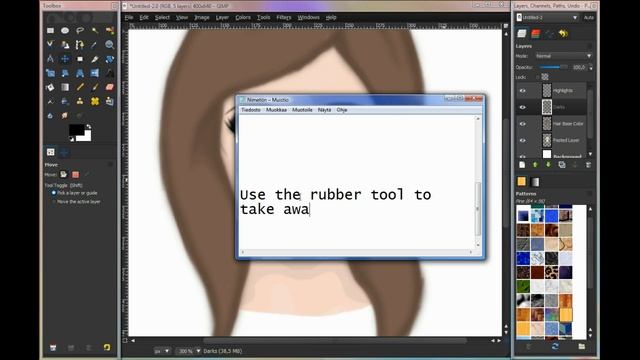
Task: Create a new layer in Layers panel
Action: (x=522, y=165)
